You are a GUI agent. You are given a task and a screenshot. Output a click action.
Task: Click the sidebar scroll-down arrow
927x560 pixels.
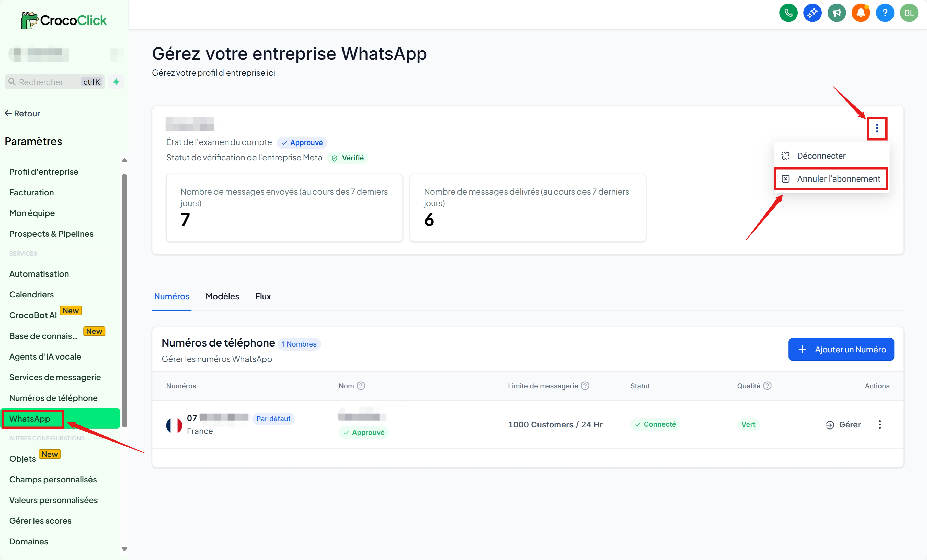pyautogui.click(x=124, y=549)
